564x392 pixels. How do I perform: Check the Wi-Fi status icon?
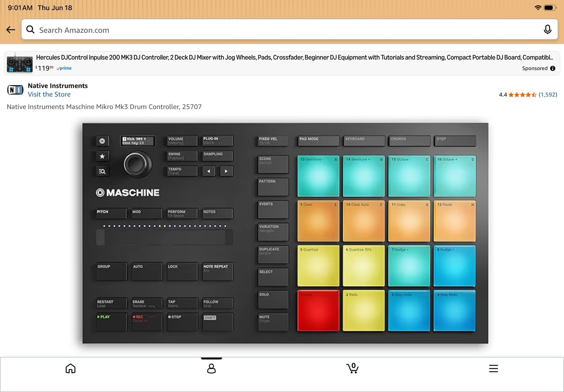tap(538, 8)
